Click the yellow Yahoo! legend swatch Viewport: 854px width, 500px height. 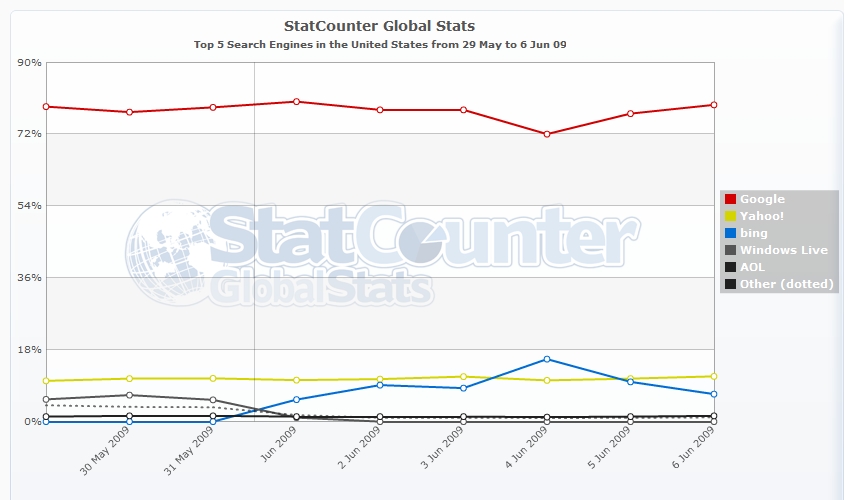pos(730,216)
